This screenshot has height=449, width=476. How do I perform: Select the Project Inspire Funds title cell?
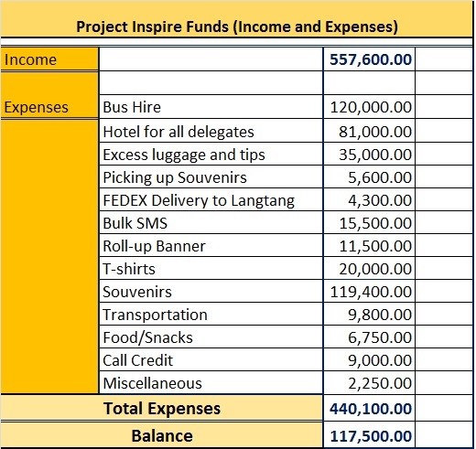coord(237,19)
